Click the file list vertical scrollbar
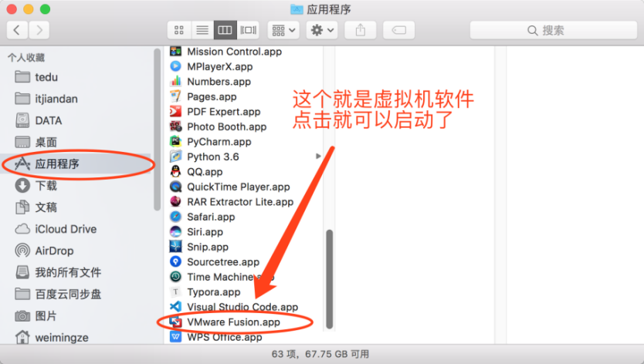This screenshot has height=364, width=644. tap(330, 278)
